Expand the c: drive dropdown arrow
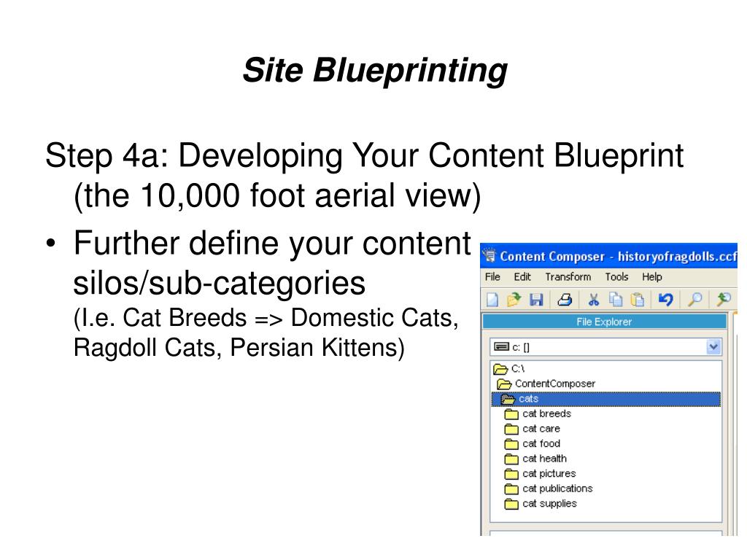This screenshot has width=747, height=560. click(x=713, y=346)
